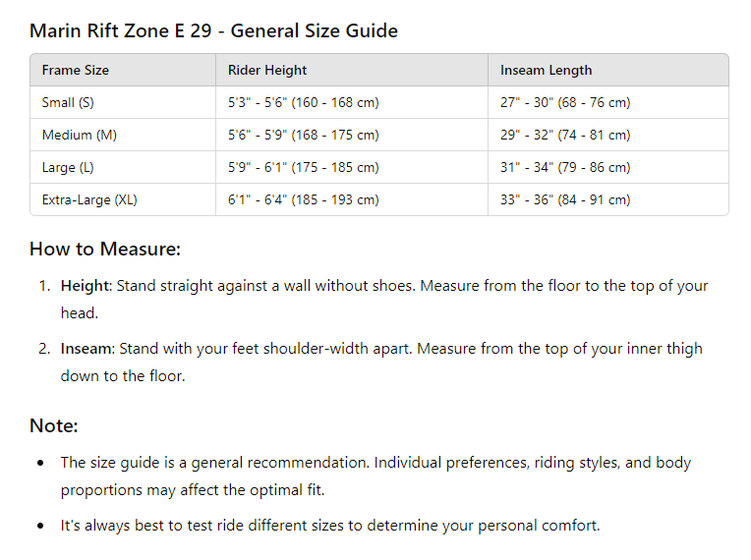This screenshot has width=751, height=560.
Task: Click the 27" - 30" inseam length cell
Action: (x=565, y=102)
